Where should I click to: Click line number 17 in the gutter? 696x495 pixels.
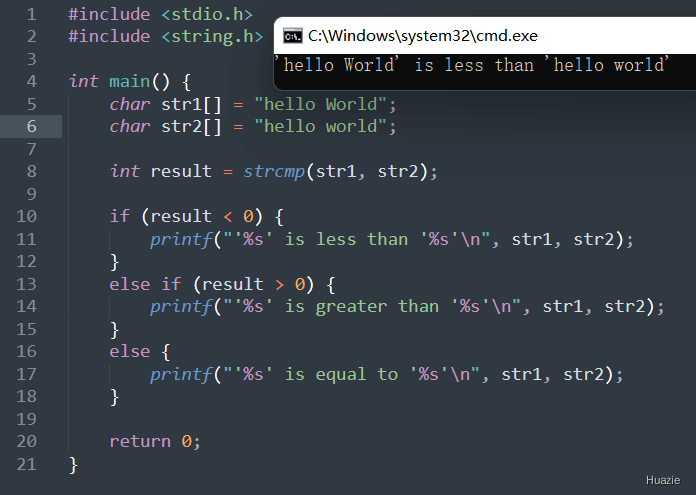point(27,374)
